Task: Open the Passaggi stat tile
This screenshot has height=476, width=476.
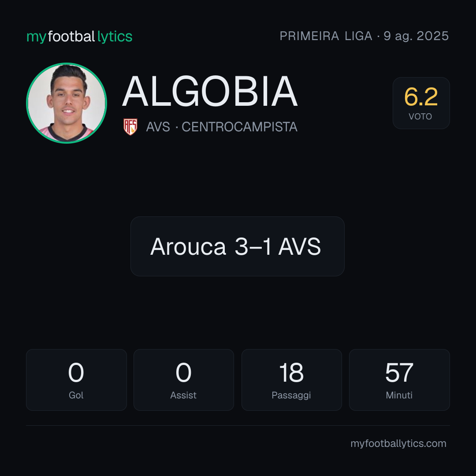Action: [291, 380]
